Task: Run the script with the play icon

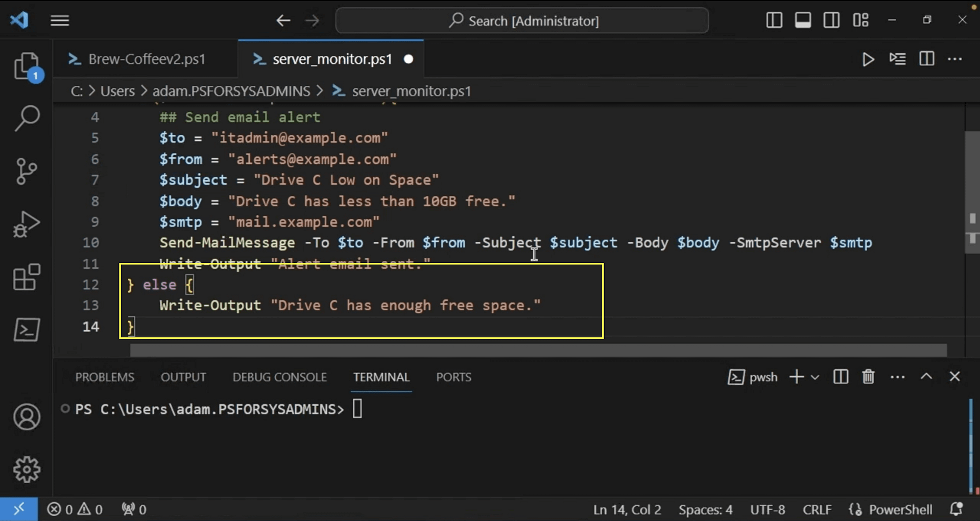Action: (x=868, y=59)
